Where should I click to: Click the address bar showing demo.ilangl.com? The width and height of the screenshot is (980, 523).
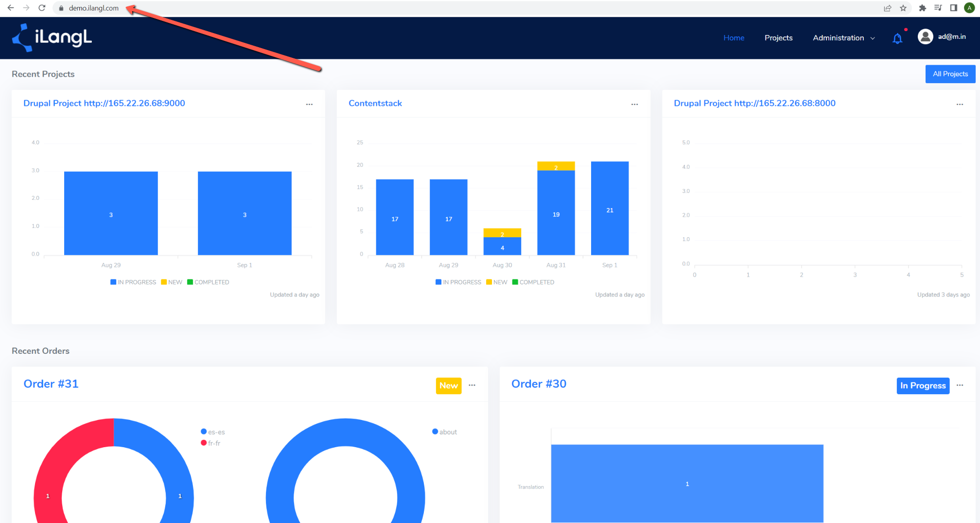point(467,8)
